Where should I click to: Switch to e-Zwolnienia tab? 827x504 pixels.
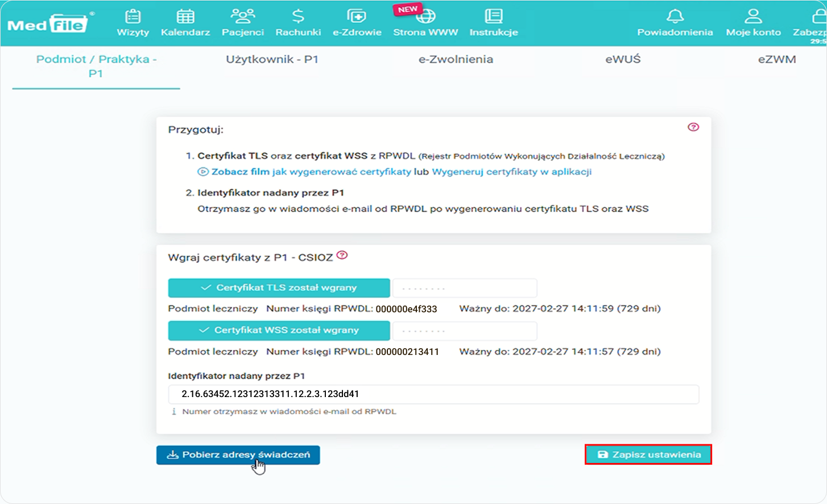pyautogui.click(x=456, y=59)
